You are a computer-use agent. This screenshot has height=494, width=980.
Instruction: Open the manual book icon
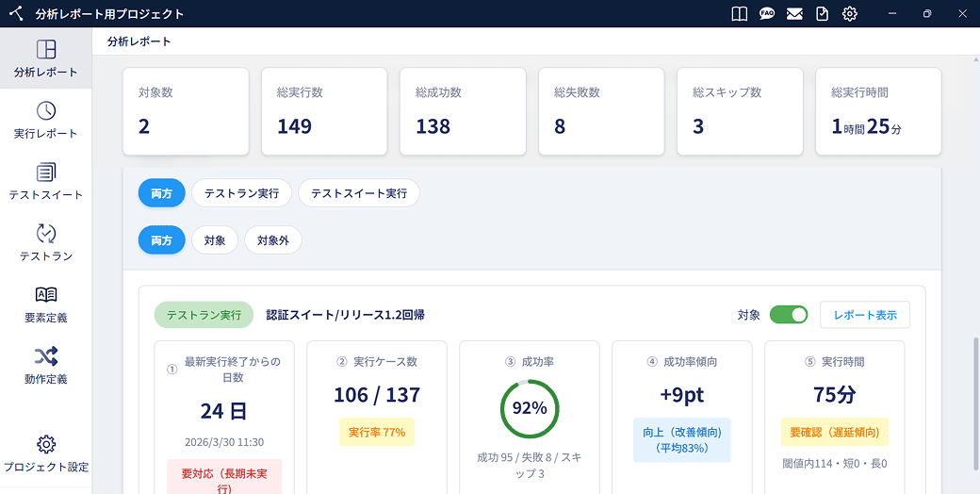point(740,14)
